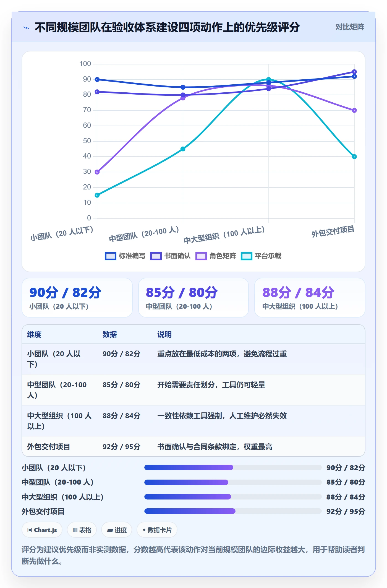Click progress bar for 小团队（20 人以下）
Screen dimensions: 387x588
[x=233, y=467]
